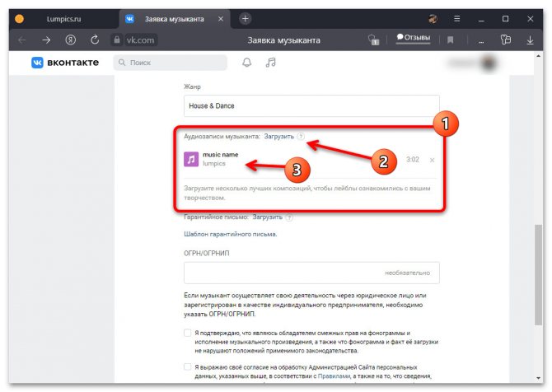Open the downloads arrow icon

tap(530, 40)
